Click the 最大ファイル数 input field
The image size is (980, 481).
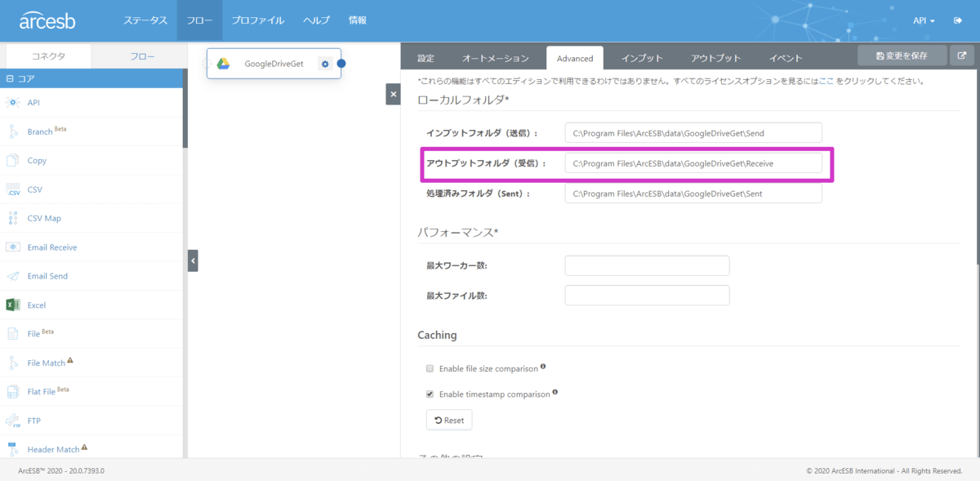[647, 295]
